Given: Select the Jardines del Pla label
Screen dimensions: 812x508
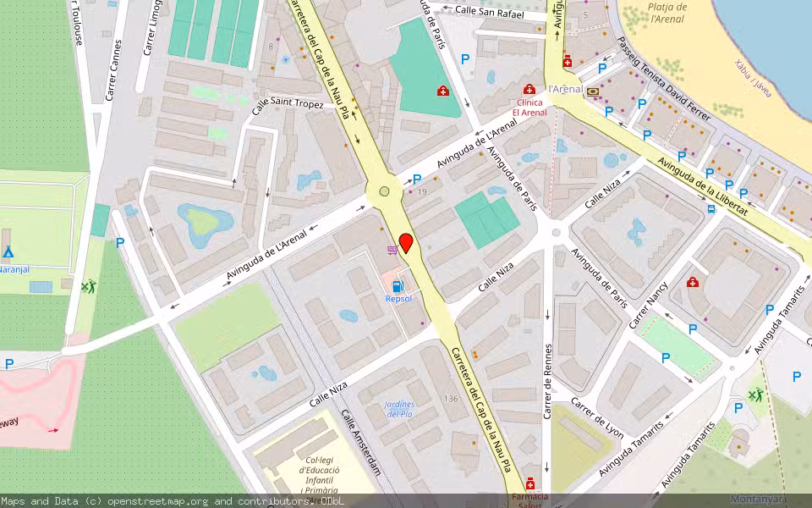Looking at the screenshot, I should pos(399,409).
